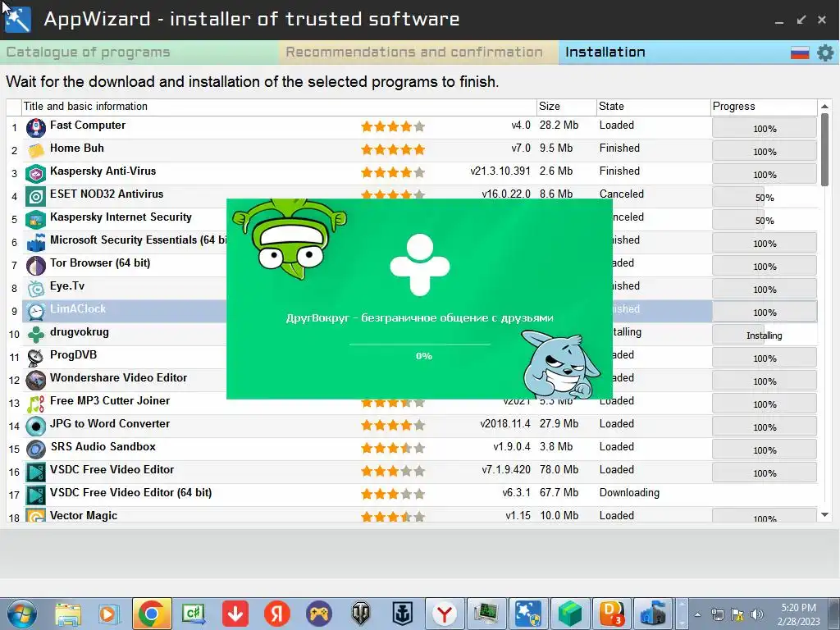Viewport: 840px width, 630px height.
Task: Select the Wondershare Video Editor icon
Action: [36, 381]
